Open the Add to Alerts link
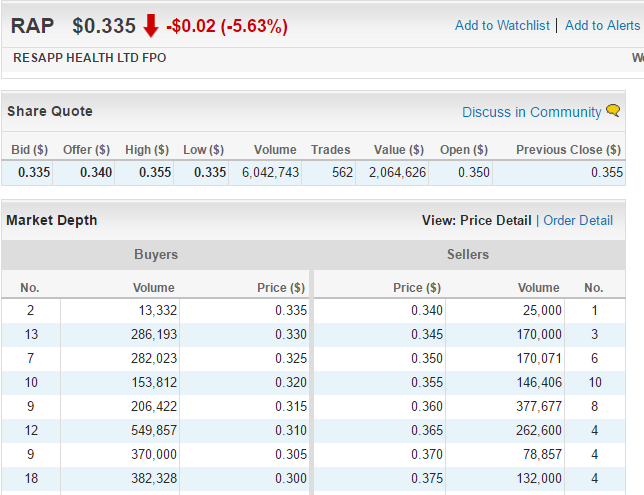Image resolution: width=644 pixels, height=495 pixels. click(603, 25)
